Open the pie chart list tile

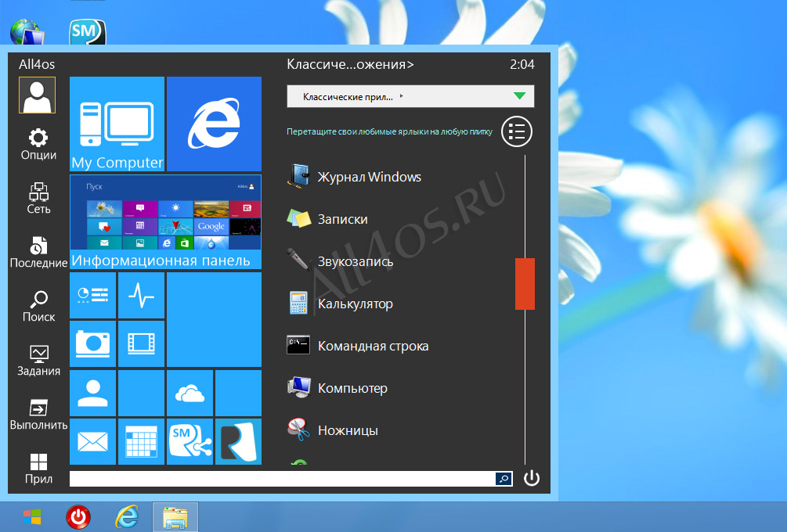point(93,295)
